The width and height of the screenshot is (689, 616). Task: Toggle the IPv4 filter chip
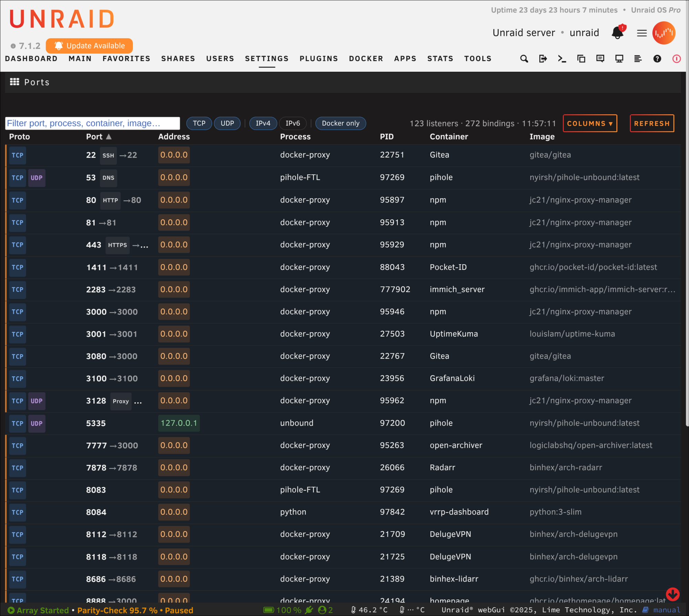point(263,123)
